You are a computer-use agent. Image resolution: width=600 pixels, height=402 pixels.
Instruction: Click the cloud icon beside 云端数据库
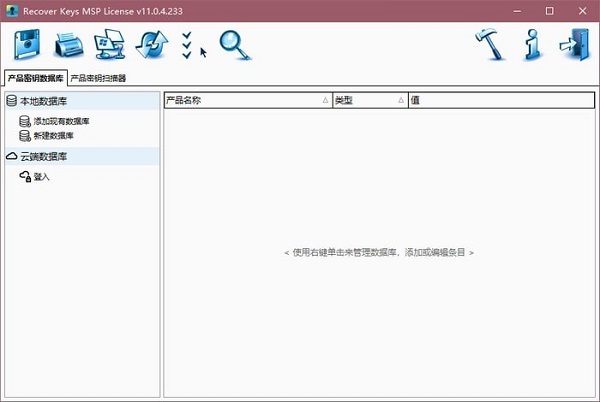tap(11, 156)
